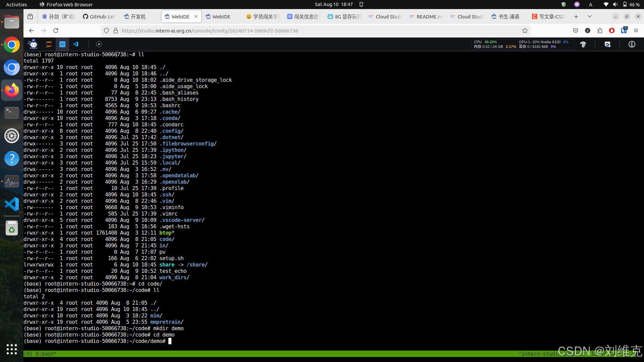Open the clock and calendar menu
644x362 pixels.
(333, 4)
